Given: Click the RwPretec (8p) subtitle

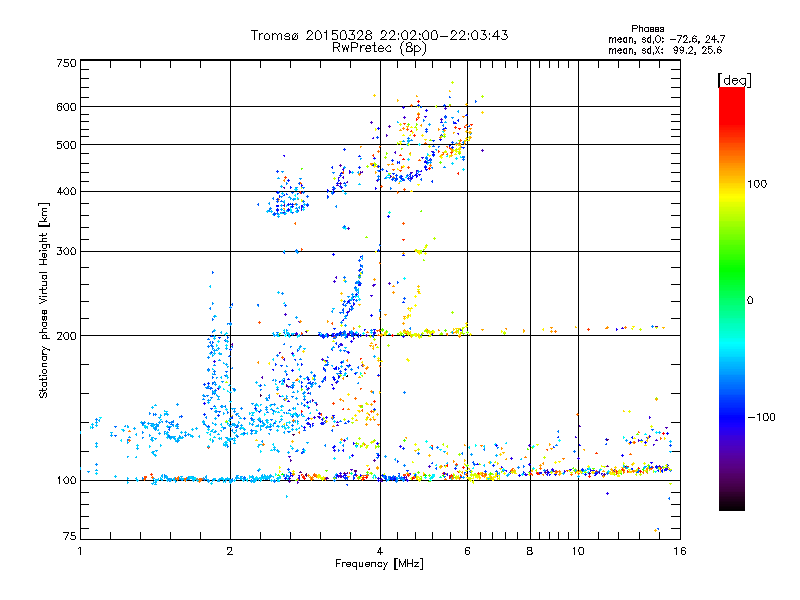Looking at the screenshot, I should click(x=379, y=47).
